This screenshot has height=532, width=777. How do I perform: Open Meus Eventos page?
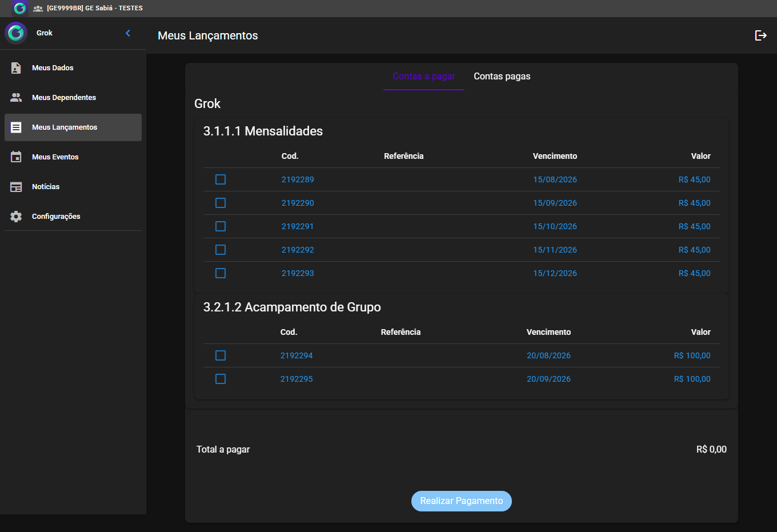(x=73, y=157)
